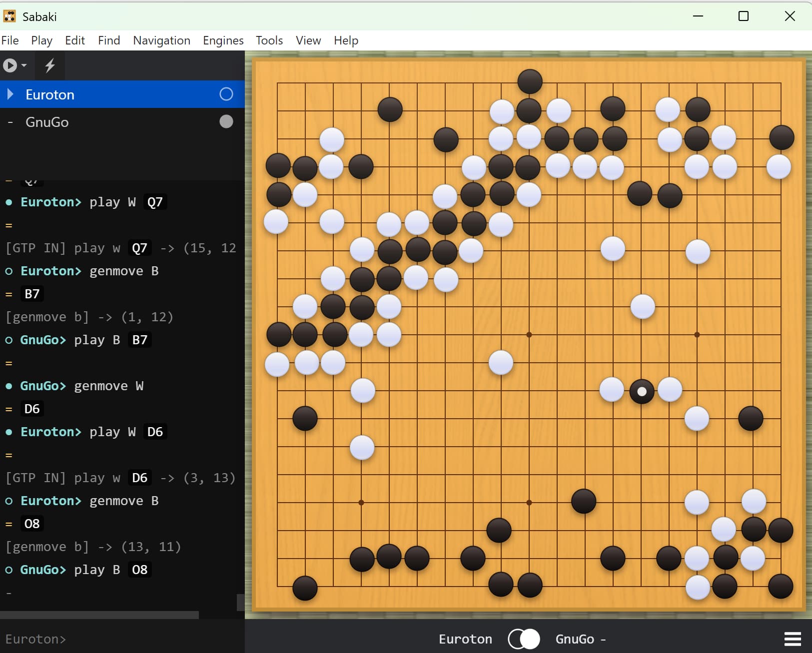Click the last-move marked black stone

pos(642,391)
